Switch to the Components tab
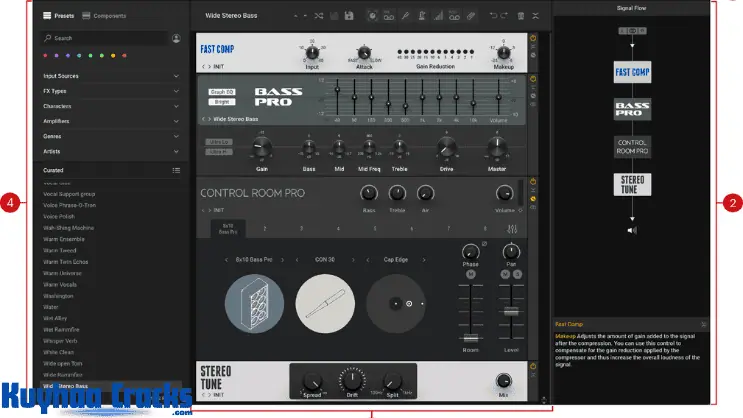Screen dimensions: 743x418 pyautogui.click(x=104, y=16)
